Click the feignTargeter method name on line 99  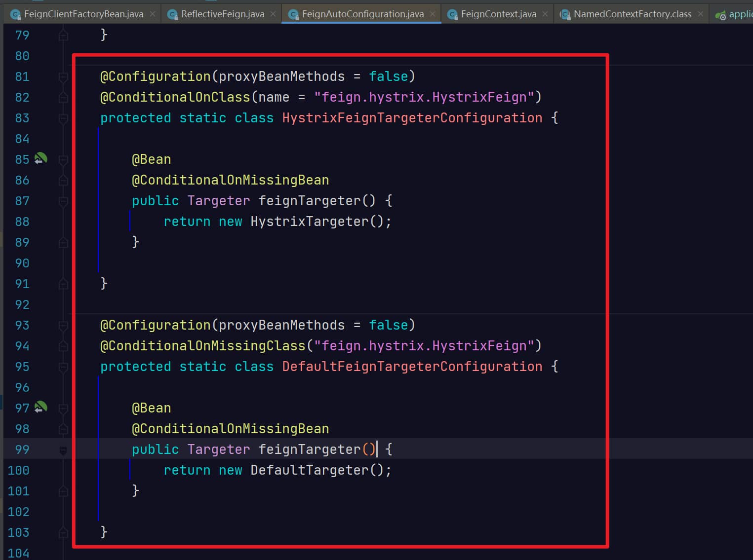(x=310, y=449)
